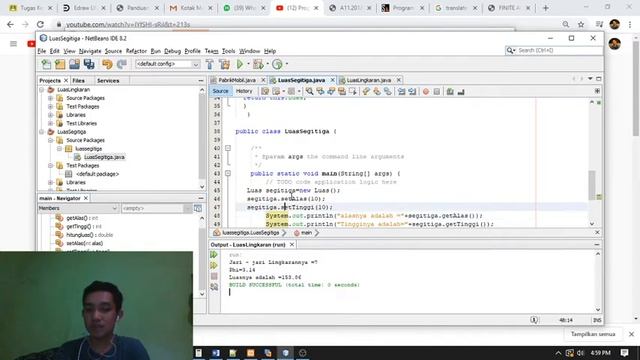This screenshot has height=360, width=640.
Task: Select LuasSegitiga.java in project tree
Action: 104,157
